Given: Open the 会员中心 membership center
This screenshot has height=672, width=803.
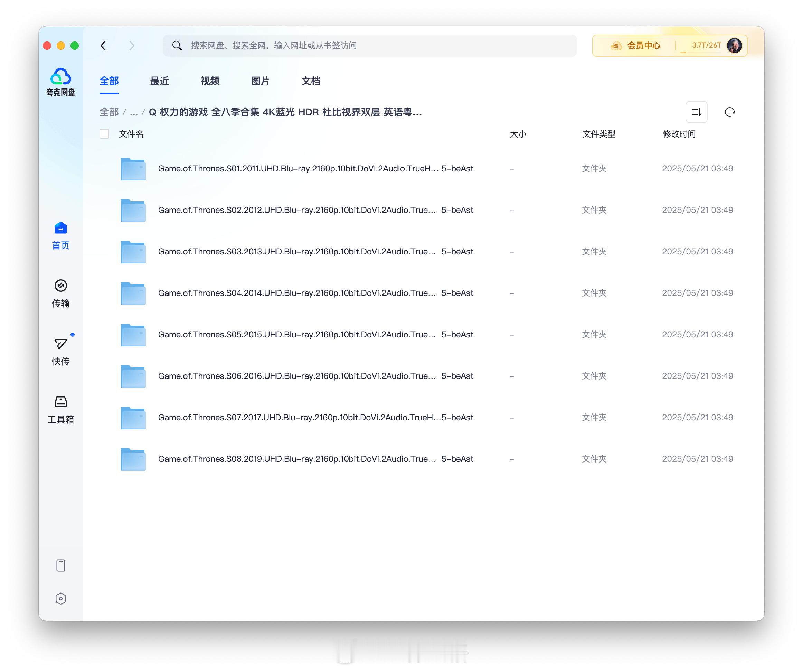Looking at the screenshot, I should coord(644,46).
